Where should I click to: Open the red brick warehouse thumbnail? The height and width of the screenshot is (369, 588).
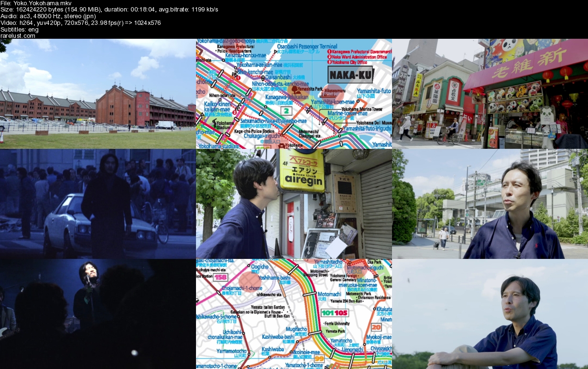coord(98,94)
